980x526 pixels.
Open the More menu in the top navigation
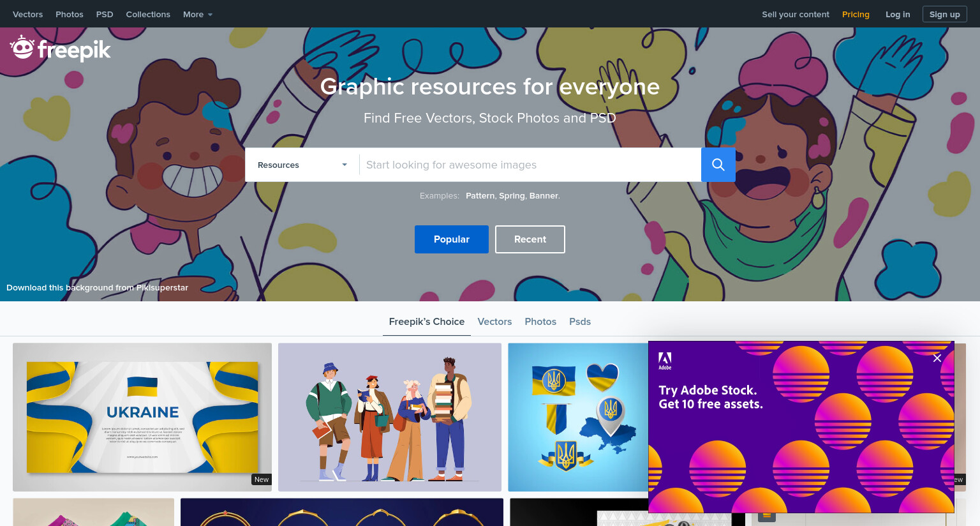[x=198, y=14]
